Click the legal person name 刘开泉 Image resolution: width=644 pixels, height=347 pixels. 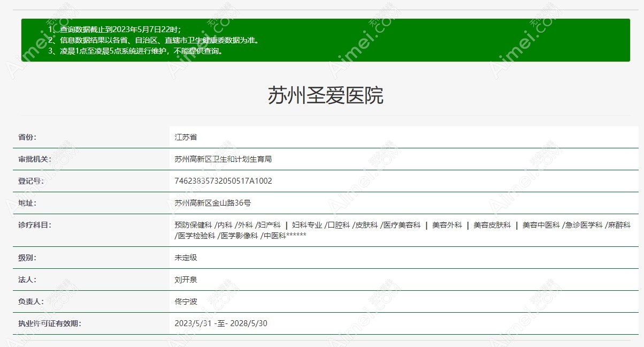click(x=186, y=280)
